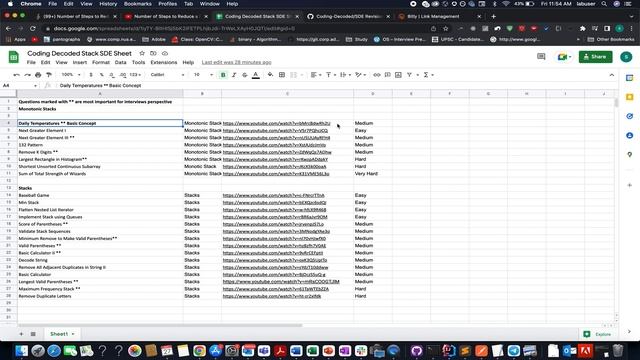Open the Insert menu in Sheets
This screenshot has width=640, height=360.
(80, 62)
